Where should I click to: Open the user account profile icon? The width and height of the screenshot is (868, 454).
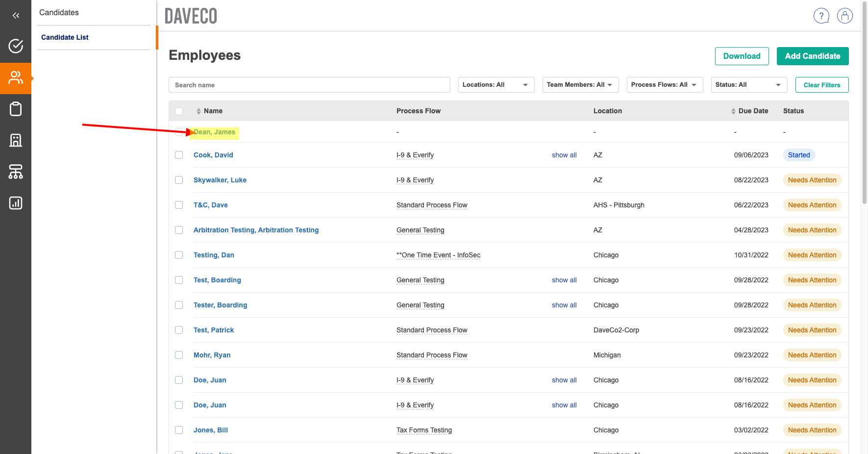point(844,16)
